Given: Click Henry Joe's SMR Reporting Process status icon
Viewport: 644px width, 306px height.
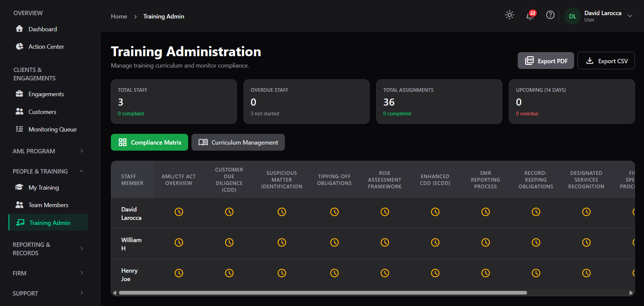Looking at the screenshot, I should (x=485, y=273).
